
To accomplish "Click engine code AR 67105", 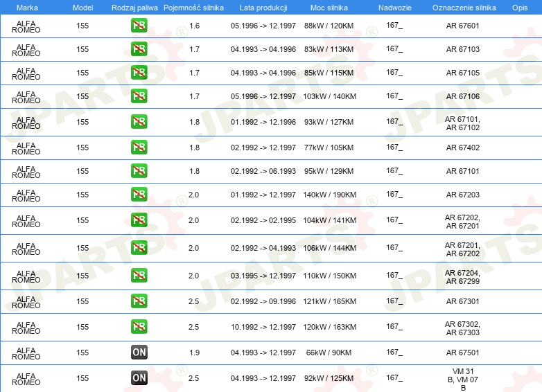I will pos(462,73).
